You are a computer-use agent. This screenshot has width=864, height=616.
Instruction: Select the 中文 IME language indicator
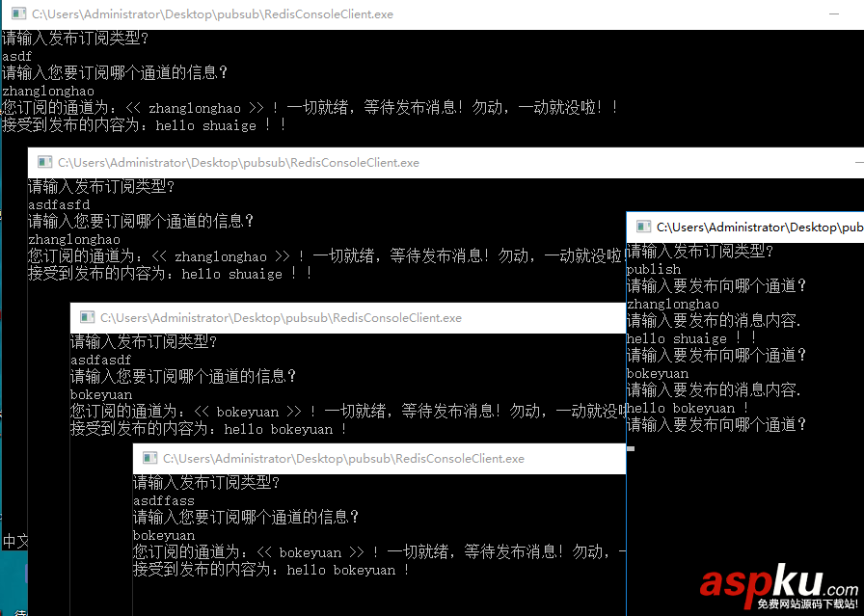14,542
